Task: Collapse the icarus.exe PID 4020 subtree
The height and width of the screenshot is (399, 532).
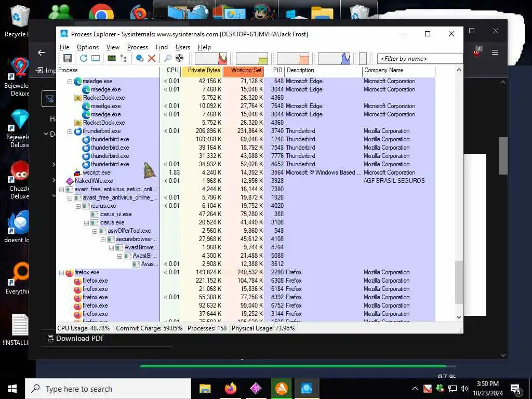Action: tap(78, 206)
